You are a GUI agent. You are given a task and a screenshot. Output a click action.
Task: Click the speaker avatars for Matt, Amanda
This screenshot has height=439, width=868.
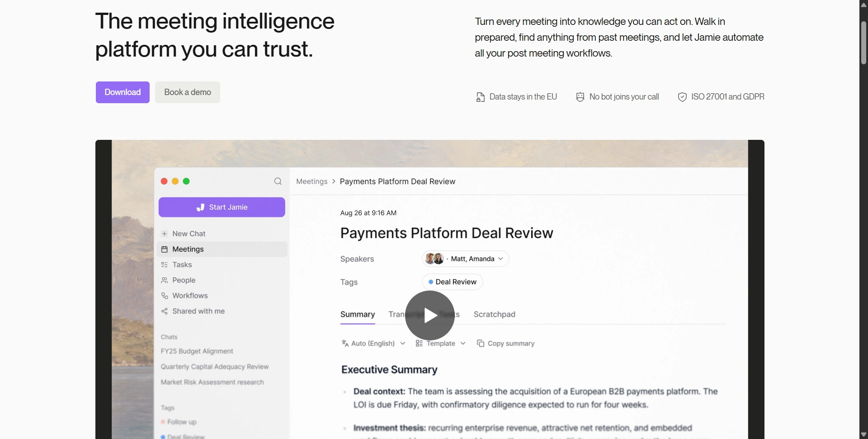tap(434, 259)
